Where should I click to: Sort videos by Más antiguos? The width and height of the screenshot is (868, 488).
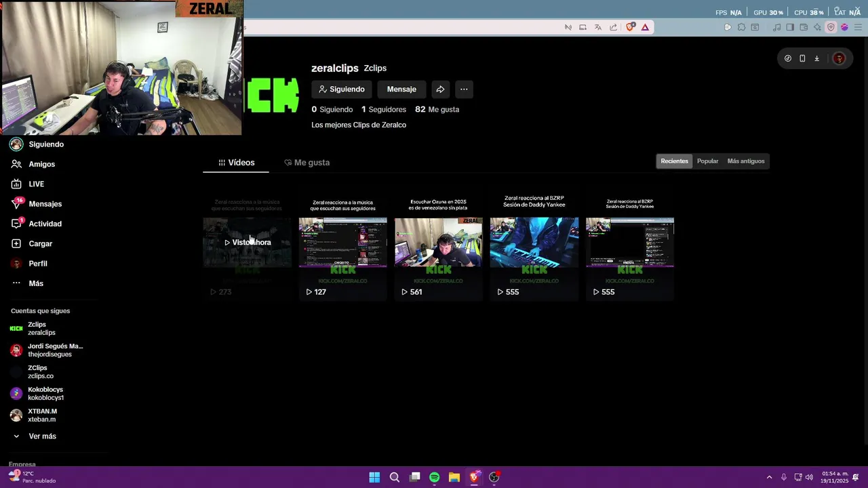(x=746, y=161)
